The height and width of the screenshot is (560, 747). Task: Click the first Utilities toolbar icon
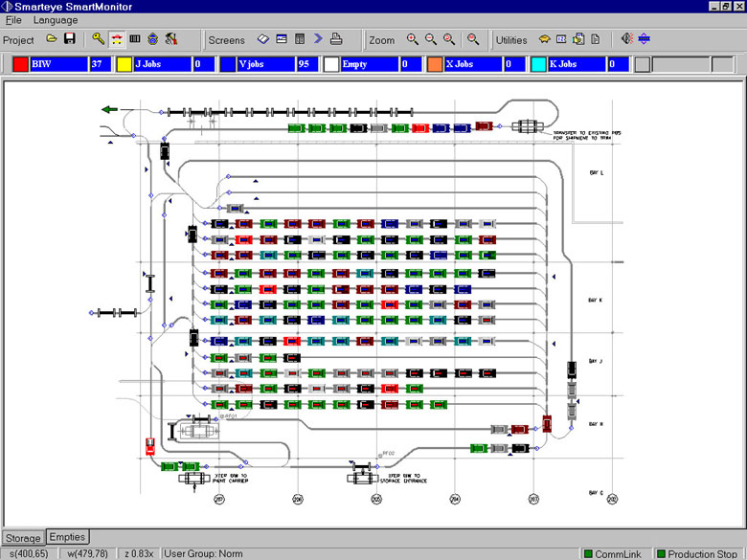544,39
